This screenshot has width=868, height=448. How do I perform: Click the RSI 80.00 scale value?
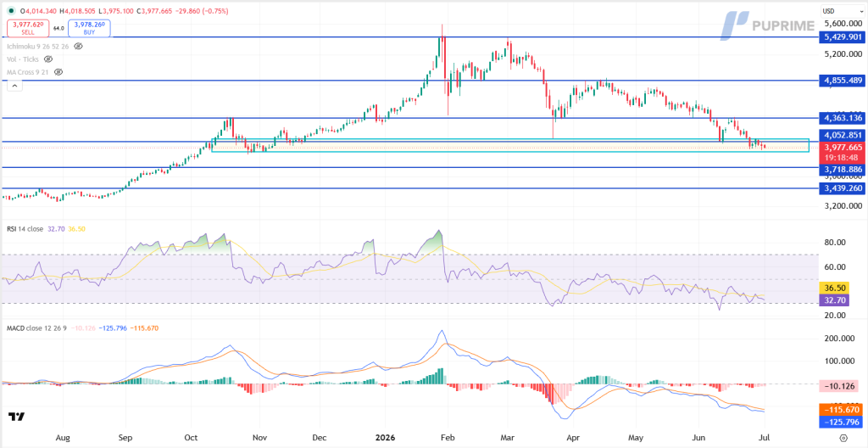[835, 243]
